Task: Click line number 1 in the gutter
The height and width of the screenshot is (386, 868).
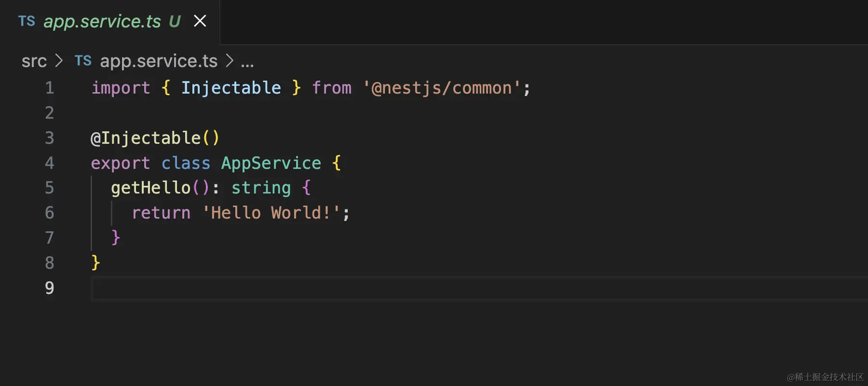Action: tap(49, 88)
